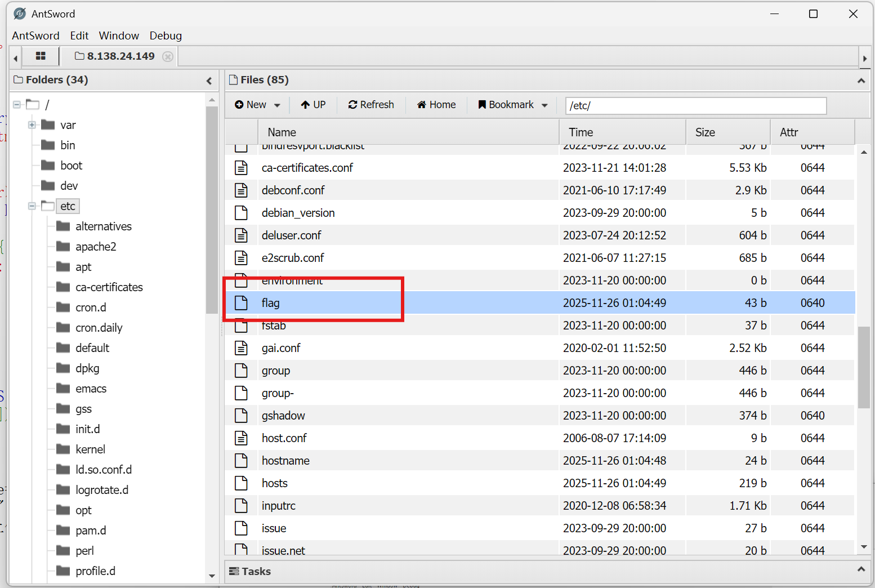Close the 8.138.24.149 tab
The height and width of the screenshot is (588, 875).
coord(167,56)
